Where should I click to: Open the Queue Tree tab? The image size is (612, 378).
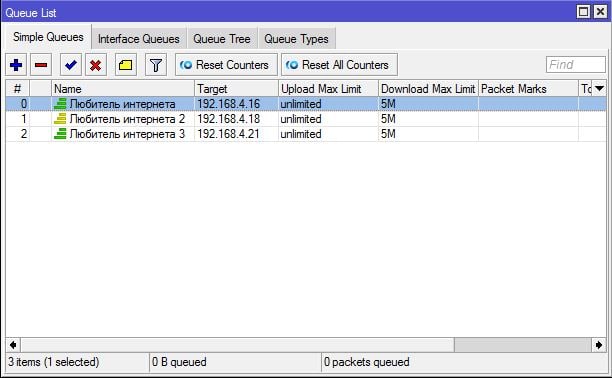click(222, 39)
